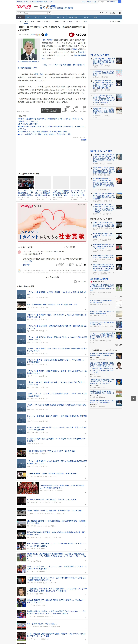Click the KYODO publisher logo

click(77, 35)
